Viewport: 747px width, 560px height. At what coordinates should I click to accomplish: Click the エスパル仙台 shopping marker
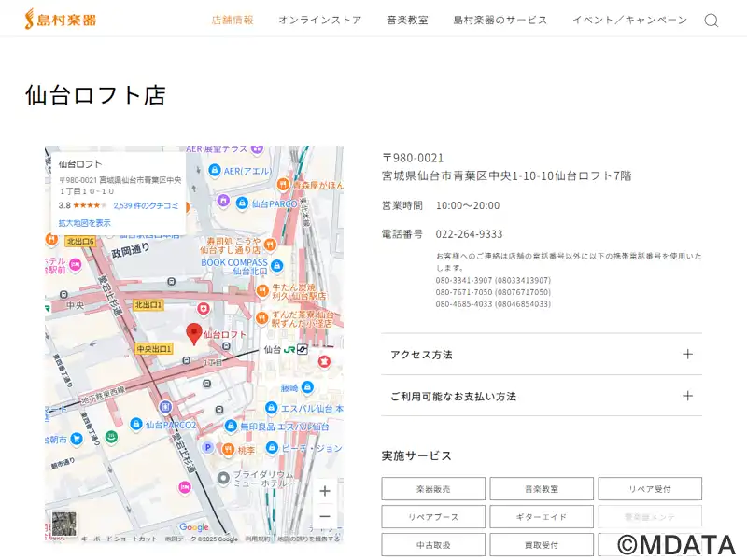[x=271, y=408]
